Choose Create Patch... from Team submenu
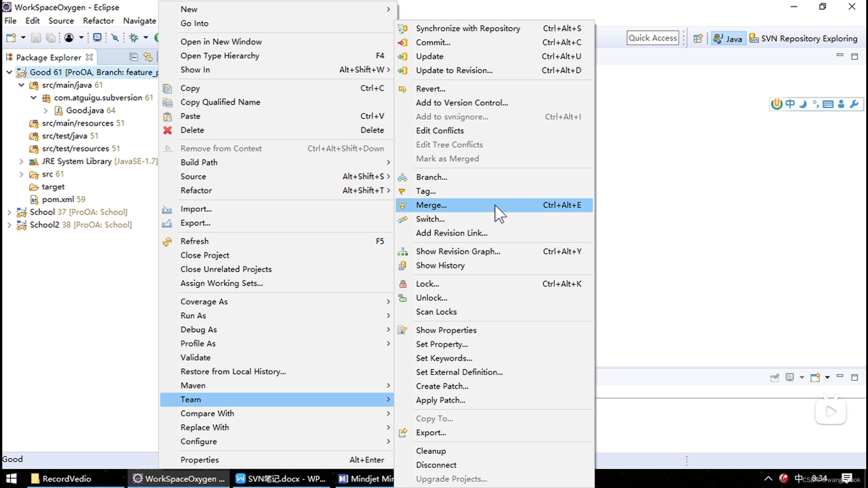The width and height of the screenshot is (868, 488). [494, 386]
